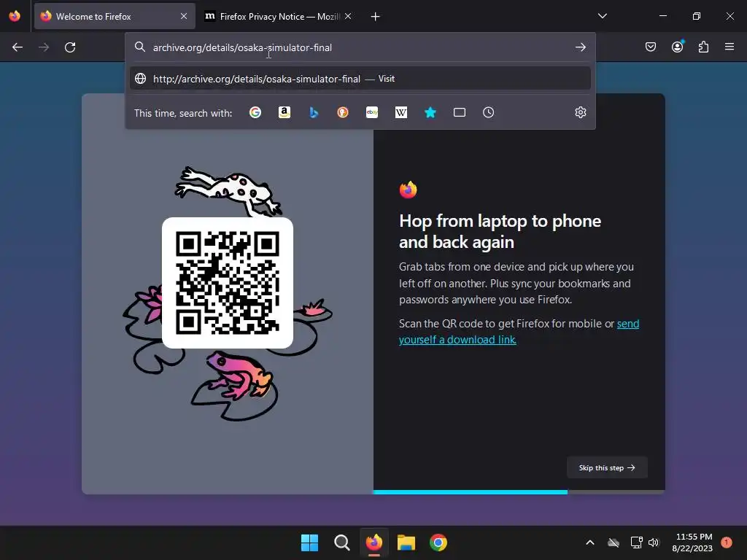Click the address bar URL text
The image size is (747, 560).
coord(242,47)
